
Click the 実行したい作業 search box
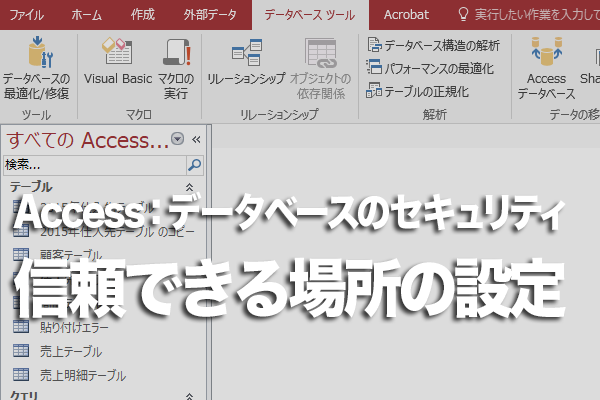click(x=537, y=15)
